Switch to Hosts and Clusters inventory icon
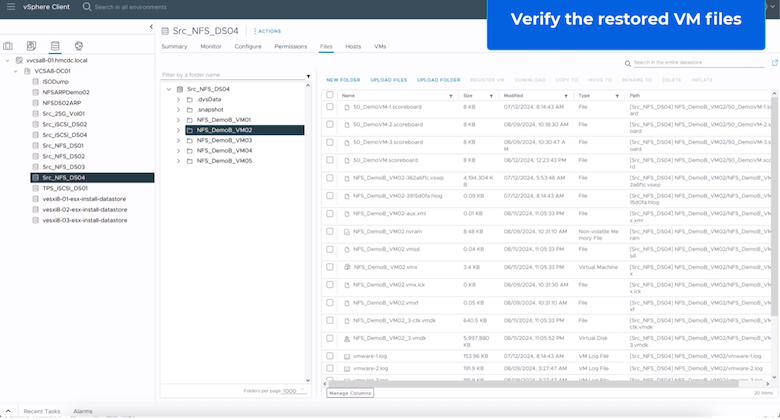The image size is (780, 420). [9, 46]
